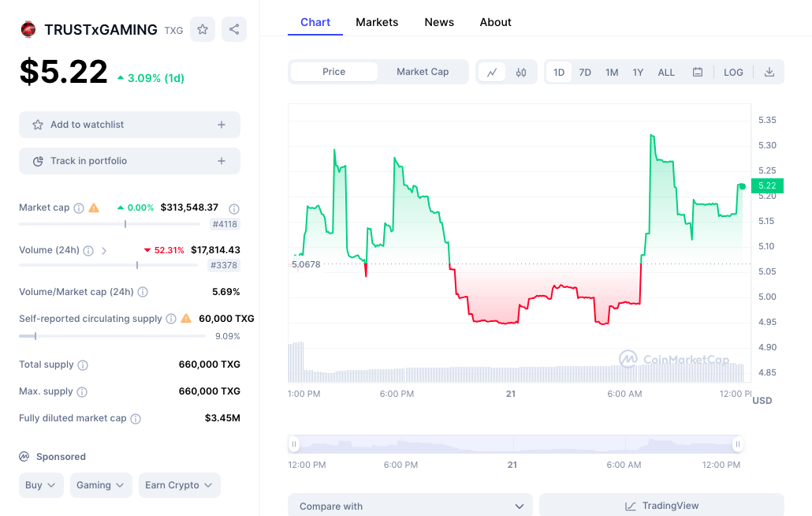Open the Markets tab
The height and width of the screenshot is (516, 812).
click(377, 22)
